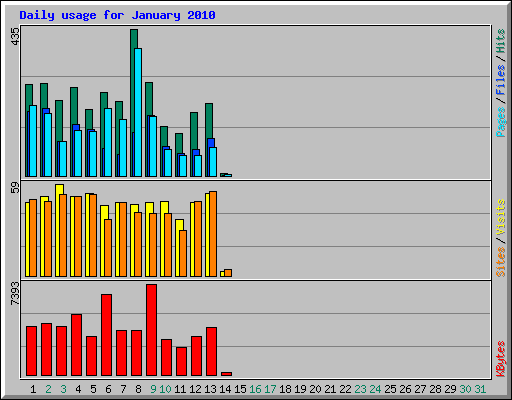Image resolution: width=512 pixels, height=400 pixels.
Task: Click the green 'Hits' legend label
Action: pyautogui.click(x=501, y=41)
